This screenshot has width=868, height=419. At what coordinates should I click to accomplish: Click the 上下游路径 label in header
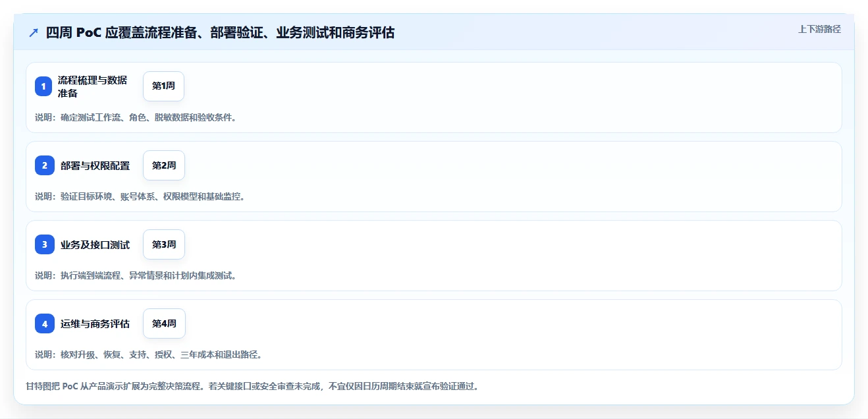click(819, 29)
